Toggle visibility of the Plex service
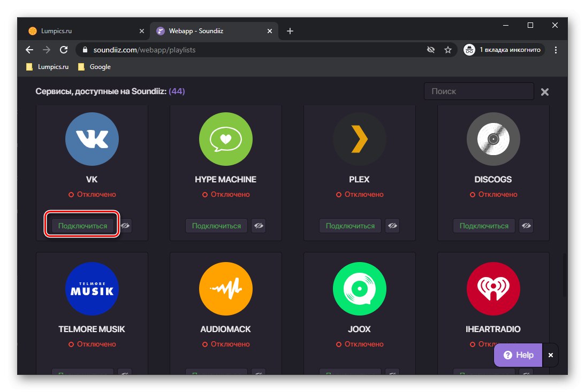This screenshot has height=392, width=585. tap(392, 226)
